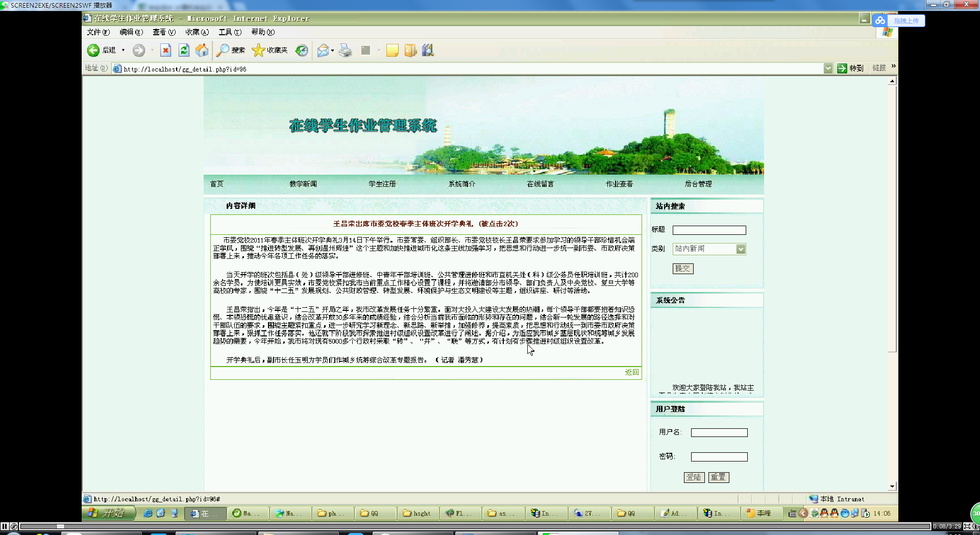The width and height of the screenshot is (980, 535).
Task: Open the 'ph...' folder taskbar button
Action: point(332,513)
